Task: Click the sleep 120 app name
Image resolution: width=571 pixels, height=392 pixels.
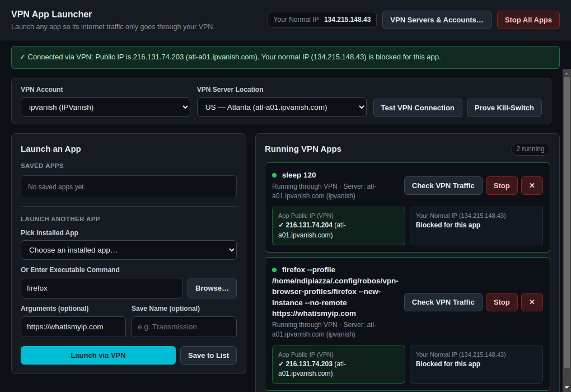Action: 298,175
